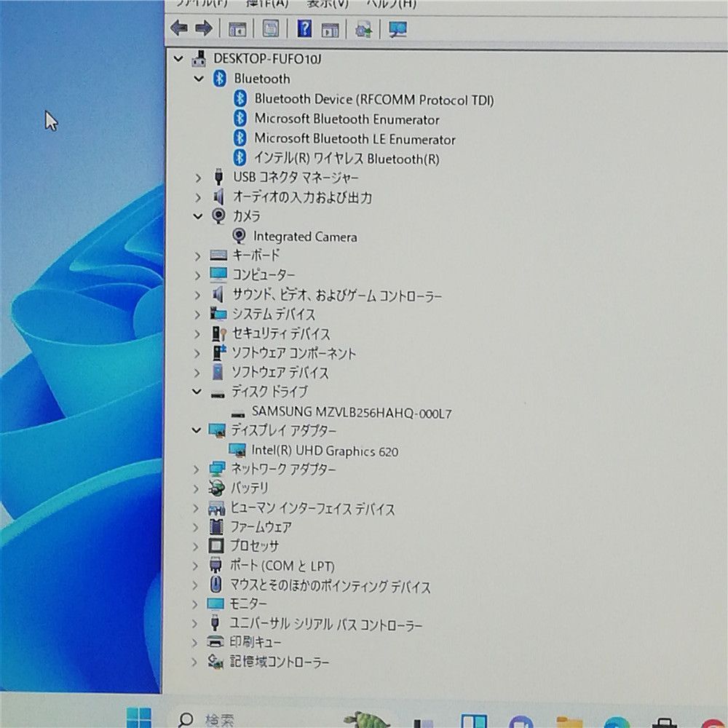
Task: Click the キーボード keyboard icon
Action: pos(218,255)
